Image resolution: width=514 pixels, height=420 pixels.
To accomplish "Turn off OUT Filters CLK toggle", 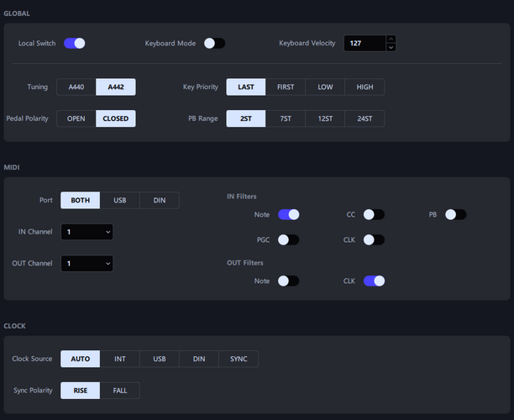I will [x=374, y=281].
